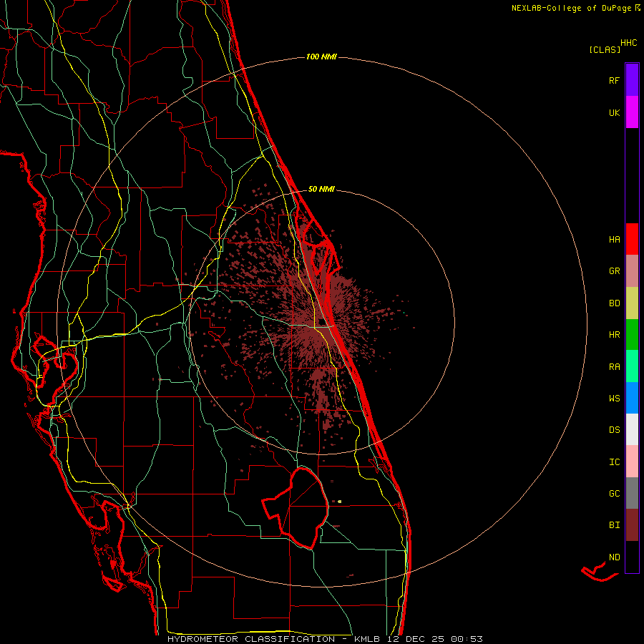644x644 pixels.
Task: Click the HA legend label
Action: (x=614, y=239)
